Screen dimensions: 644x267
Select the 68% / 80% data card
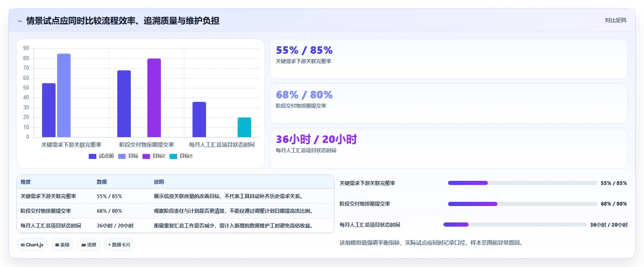[448, 103]
